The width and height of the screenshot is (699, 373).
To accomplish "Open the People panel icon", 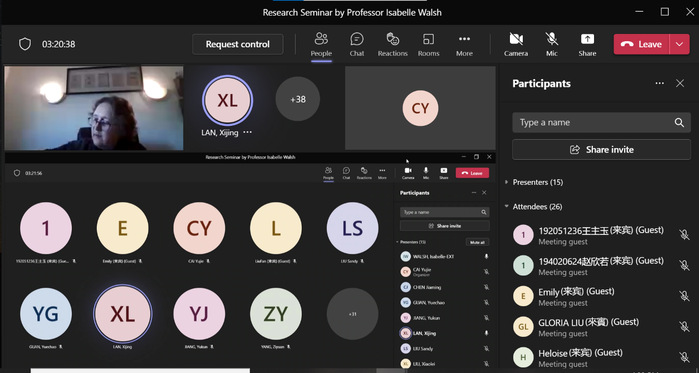I will tap(321, 39).
